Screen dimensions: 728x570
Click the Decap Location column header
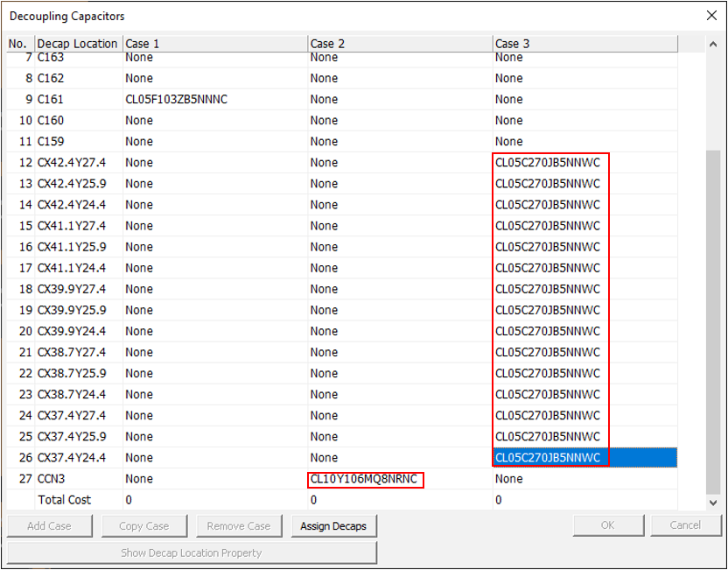[x=77, y=44]
